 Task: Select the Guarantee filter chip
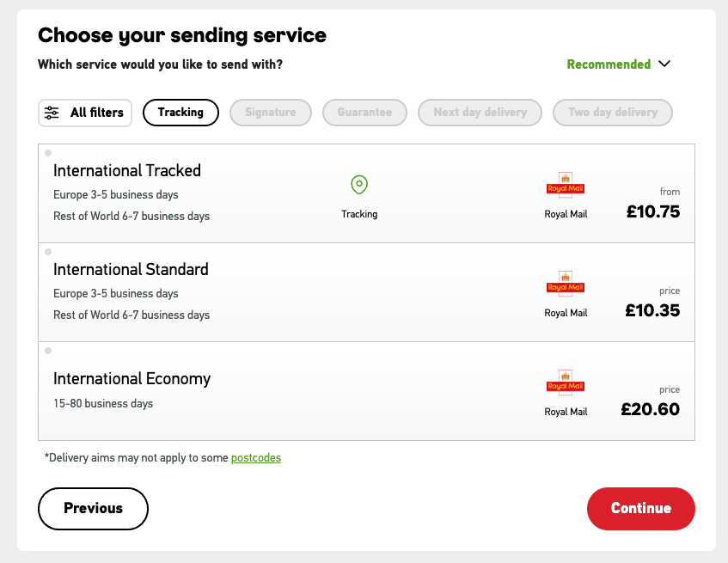(x=364, y=113)
